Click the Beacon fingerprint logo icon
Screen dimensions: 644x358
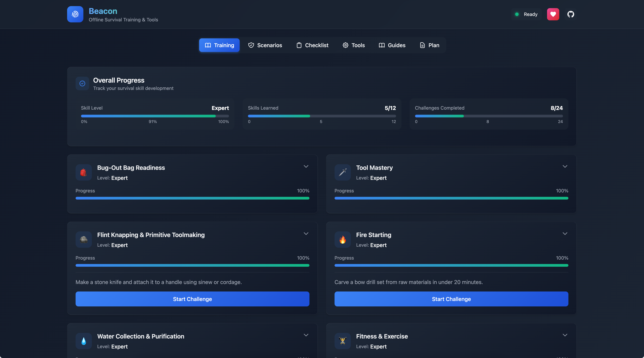[75, 14]
